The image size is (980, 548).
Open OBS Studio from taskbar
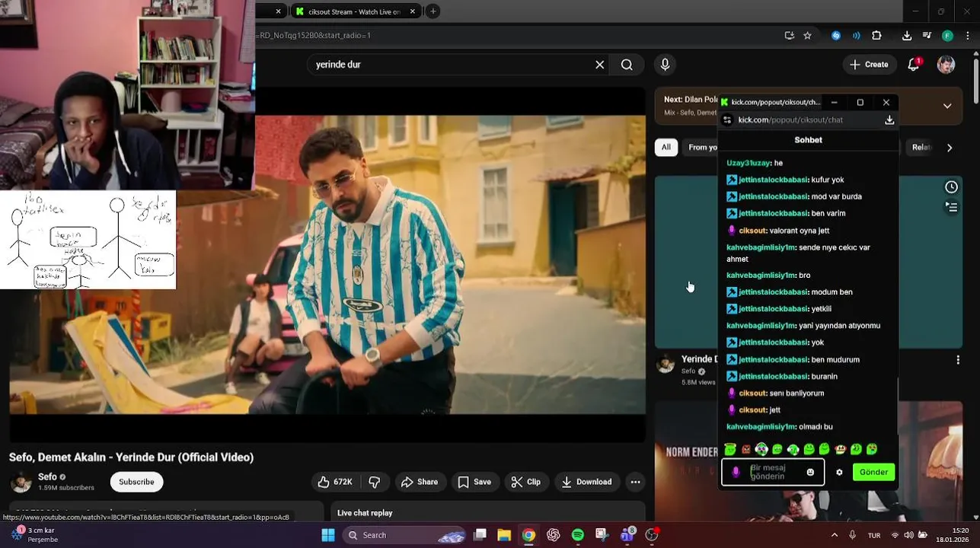652,535
